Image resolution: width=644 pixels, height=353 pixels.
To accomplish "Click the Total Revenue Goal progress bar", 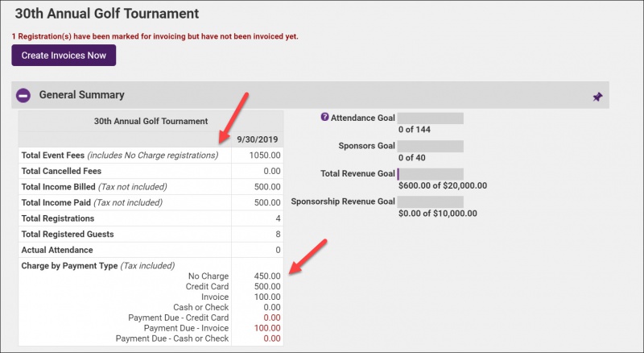I will coord(431,174).
